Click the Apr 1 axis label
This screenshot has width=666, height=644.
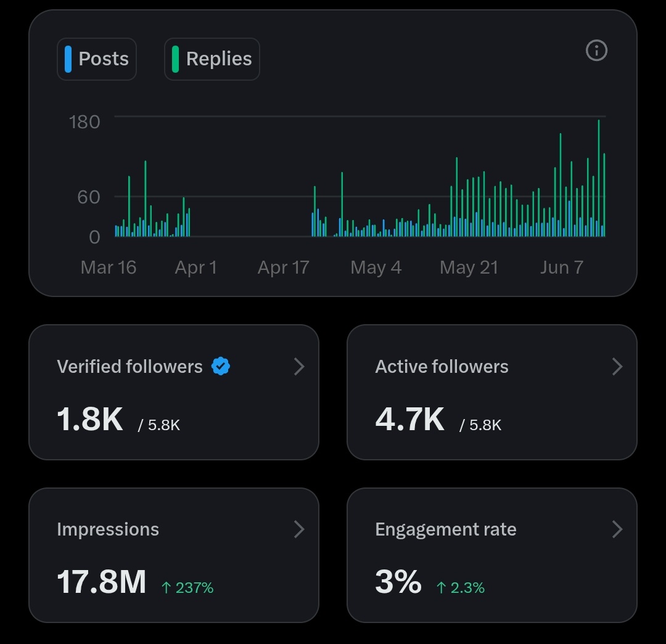point(196,267)
